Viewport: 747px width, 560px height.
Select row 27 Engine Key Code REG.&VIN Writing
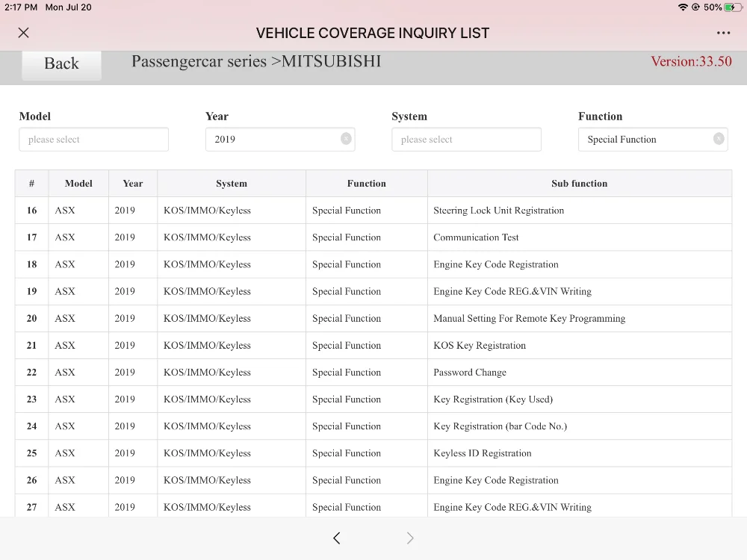373,505
